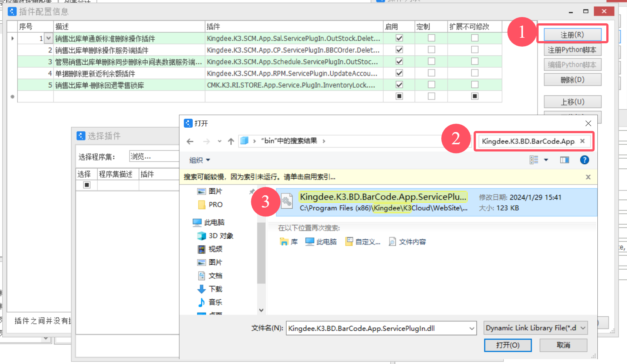Dismiss the index warning bar
The width and height of the screenshot is (627, 364).
coord(588,177)
